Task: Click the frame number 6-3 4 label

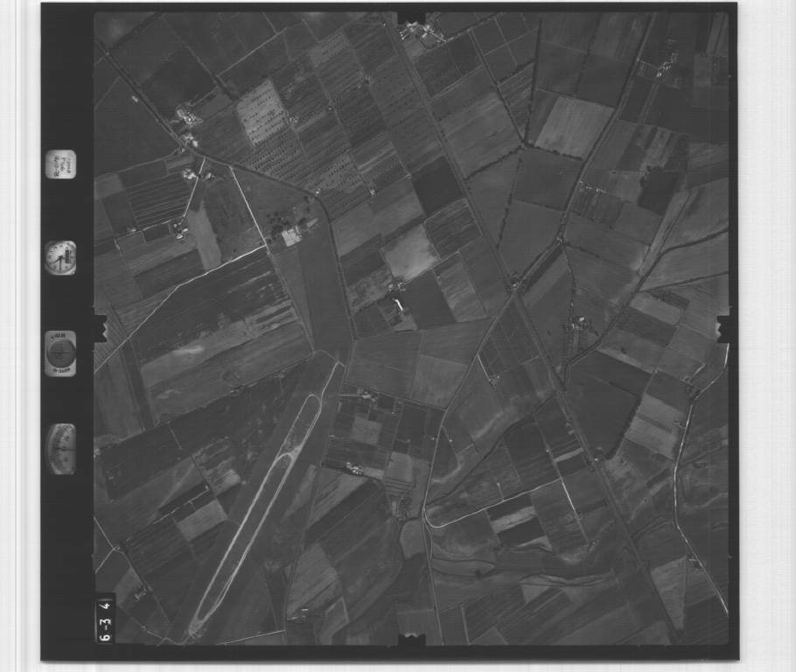Action: click(x=105, y=619)
